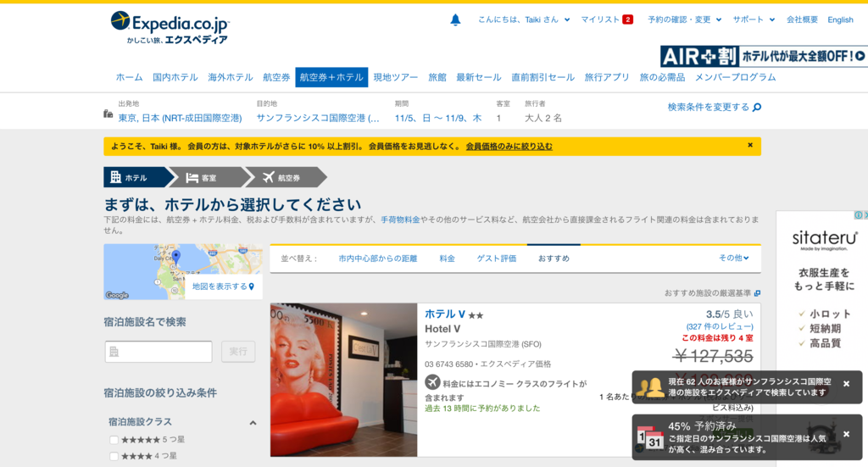Click the external link icon beside 厳選基準
Viewport: 868px width, 467px height.
(757, 292)
